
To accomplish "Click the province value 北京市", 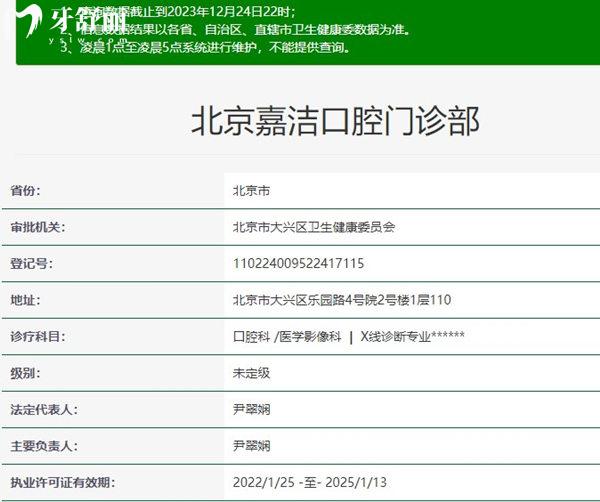I will 251,191.
